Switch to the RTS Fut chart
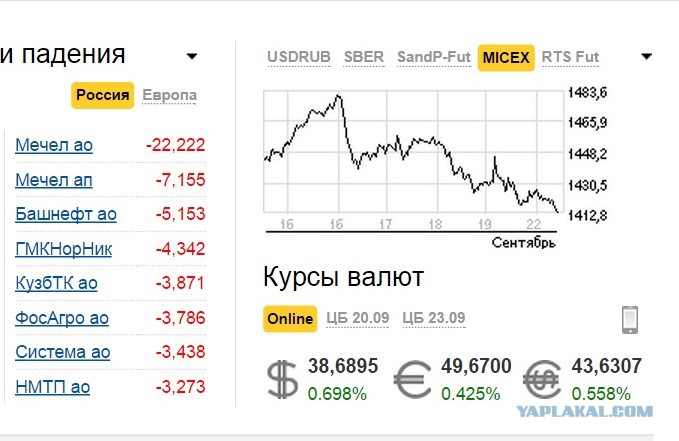 (570, 57)
